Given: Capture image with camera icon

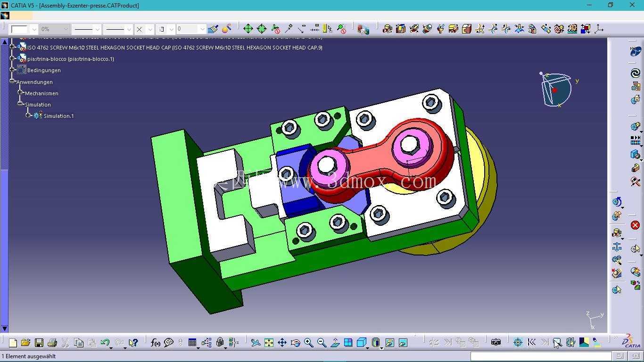Looking at the screenshot, I should point(495,343).
